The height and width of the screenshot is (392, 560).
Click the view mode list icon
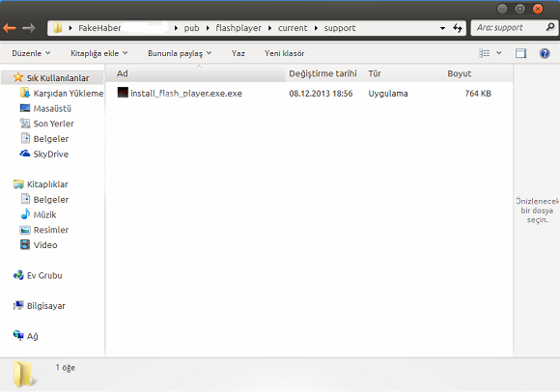click(485, 53)
